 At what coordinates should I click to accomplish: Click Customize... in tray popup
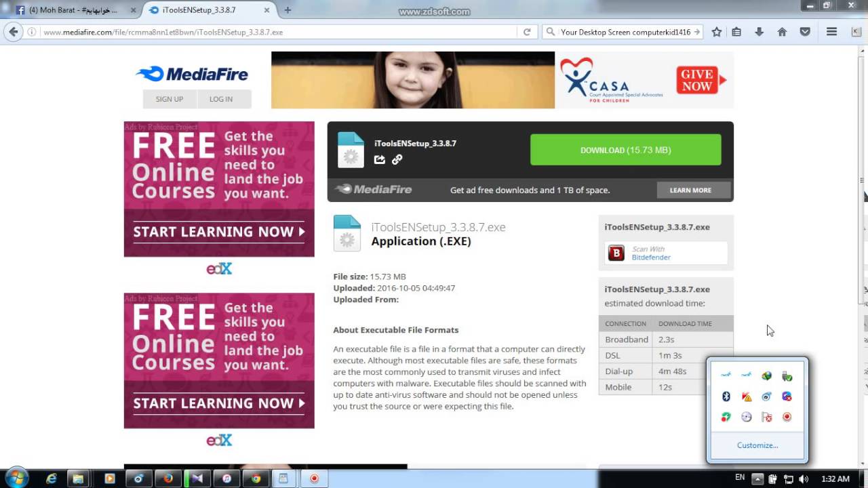pos(757,445)
